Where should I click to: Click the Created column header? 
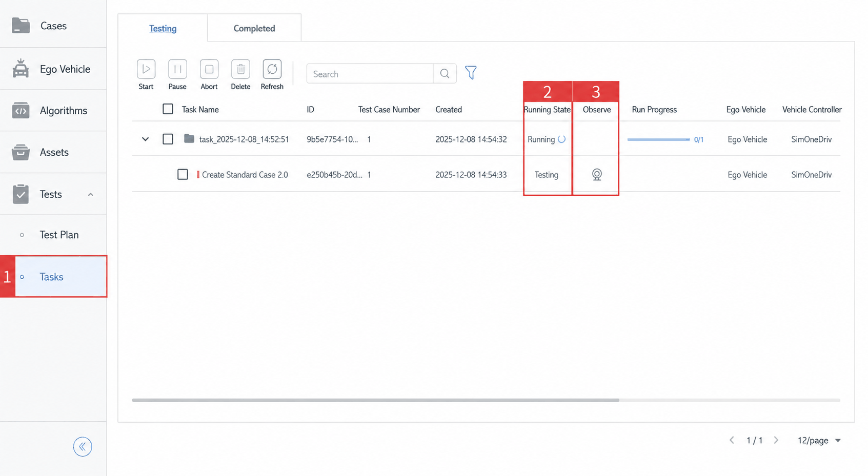[449, 110]
